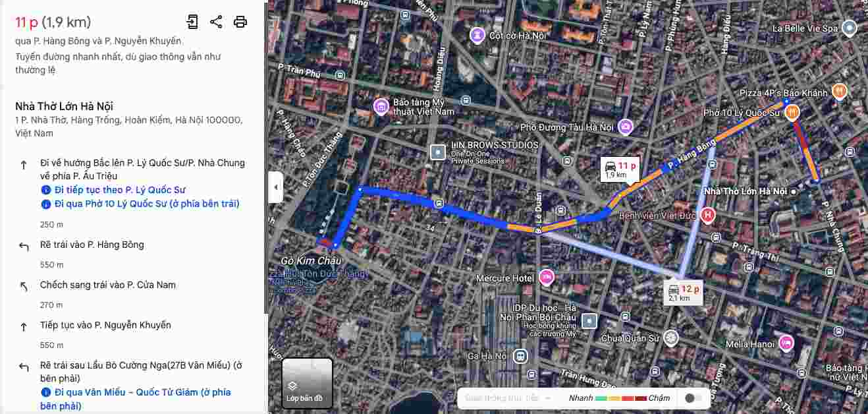This screenshot has width=868, height=414.
Task: Collapse the side directions panel arrow
Action: click(276, 187)
